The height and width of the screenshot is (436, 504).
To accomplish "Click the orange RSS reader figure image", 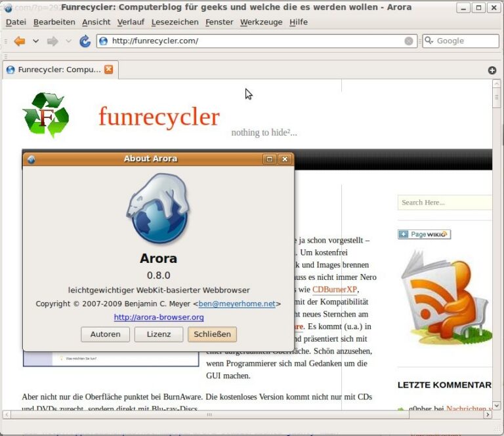I will (x=446, y=297).
